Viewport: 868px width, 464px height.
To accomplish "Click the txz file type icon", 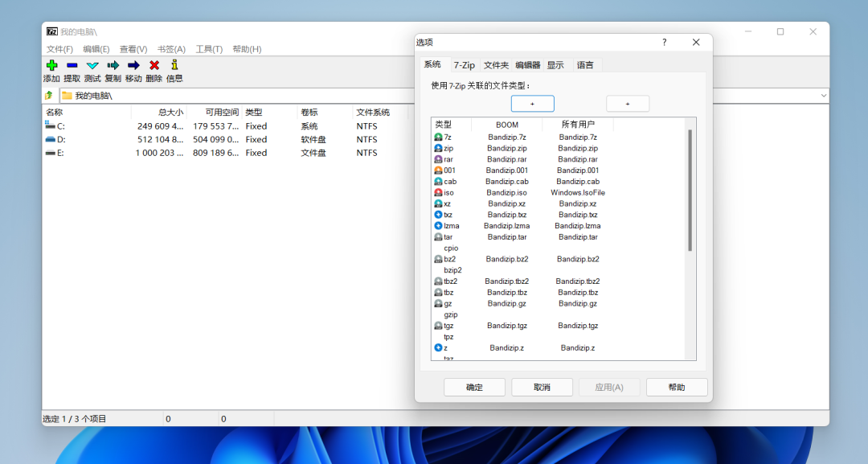I will click(438, 214).
